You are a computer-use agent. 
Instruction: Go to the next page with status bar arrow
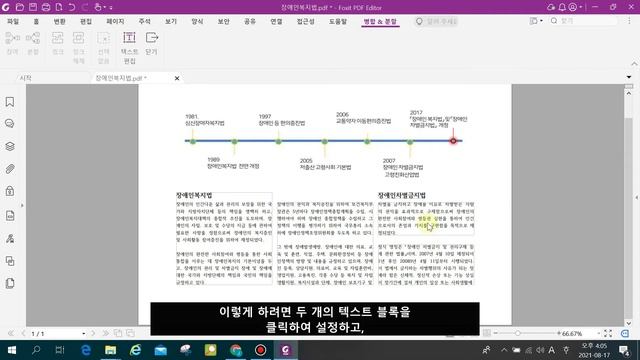[x=93, y=333]
